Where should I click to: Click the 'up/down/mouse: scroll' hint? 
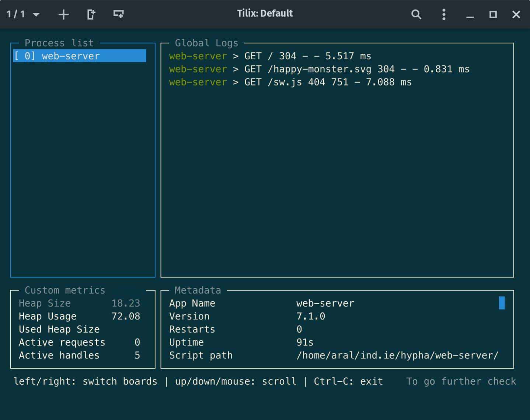point(236,381)
